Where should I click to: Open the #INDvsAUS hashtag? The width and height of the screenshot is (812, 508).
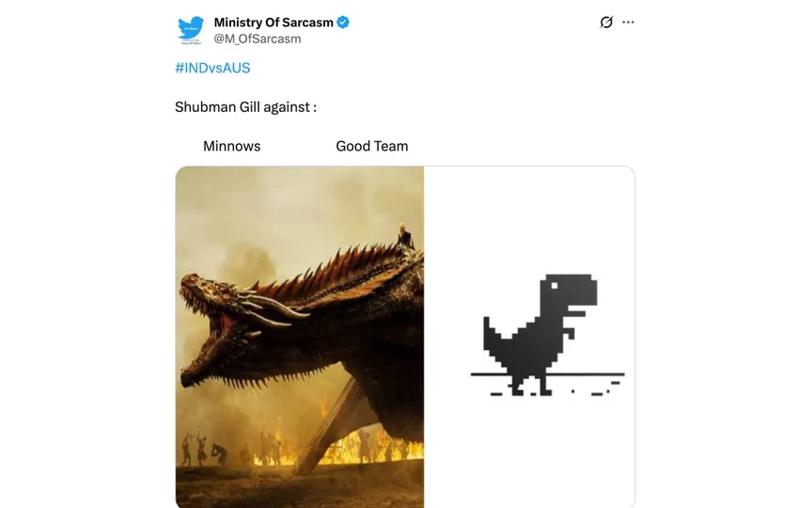212,68
